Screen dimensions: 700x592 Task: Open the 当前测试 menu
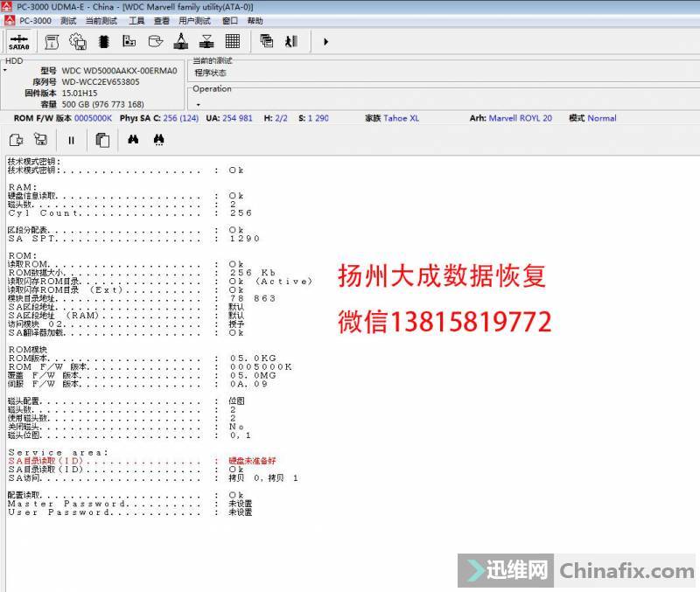pyautogui.click(x=101, y=21)
